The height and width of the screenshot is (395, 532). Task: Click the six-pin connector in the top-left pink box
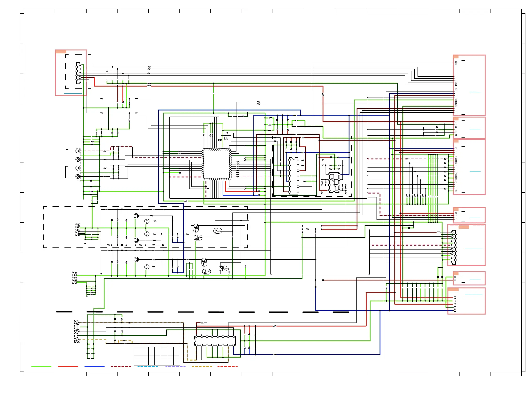point(79,73)
